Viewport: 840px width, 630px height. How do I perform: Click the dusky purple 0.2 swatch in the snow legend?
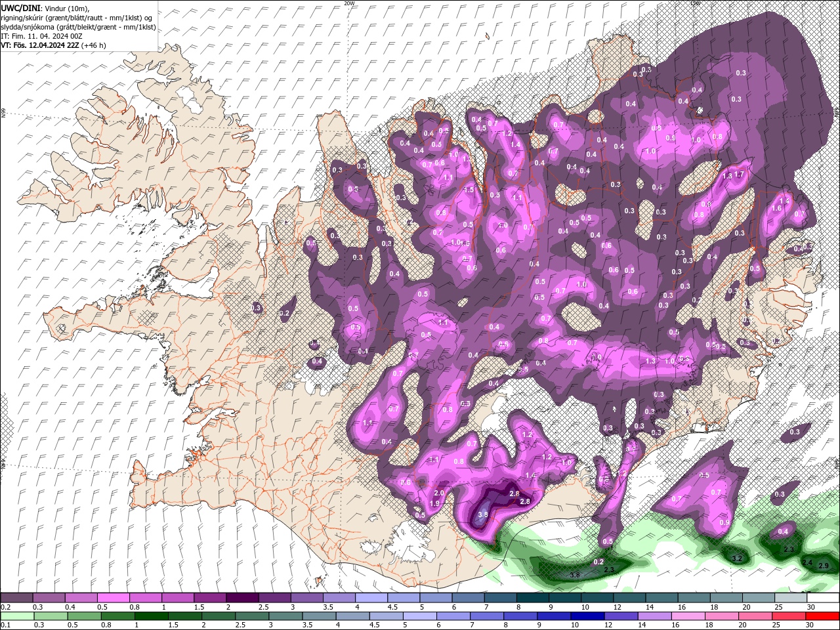click(x=16, y=598)
